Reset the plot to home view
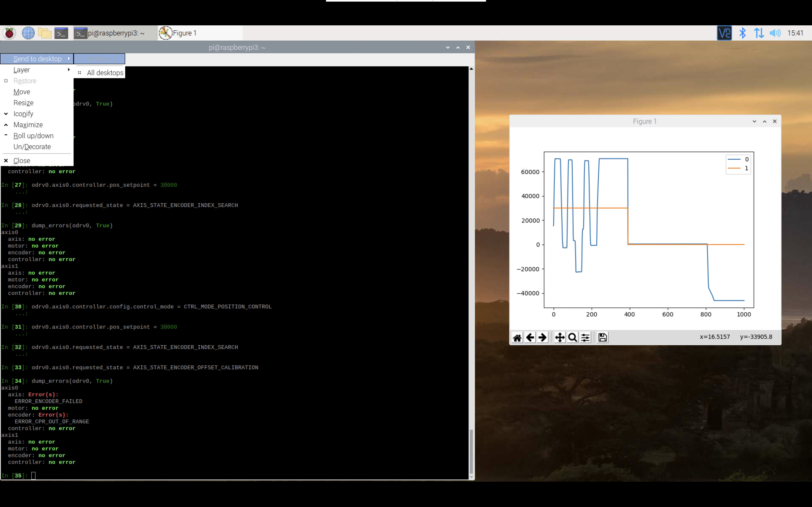The image size is (812, 507). (x=517, y=337)
